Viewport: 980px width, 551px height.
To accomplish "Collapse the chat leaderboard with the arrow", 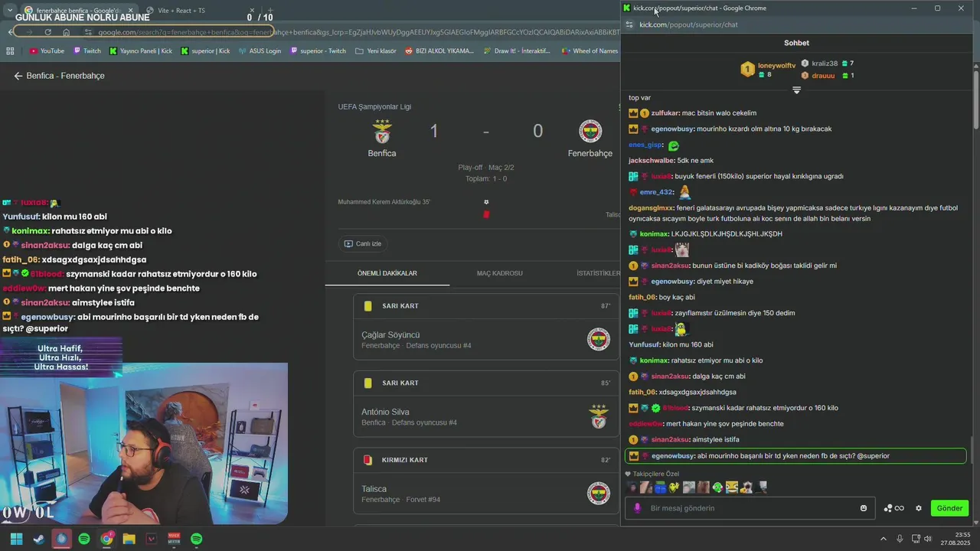I will click(796, 90).
